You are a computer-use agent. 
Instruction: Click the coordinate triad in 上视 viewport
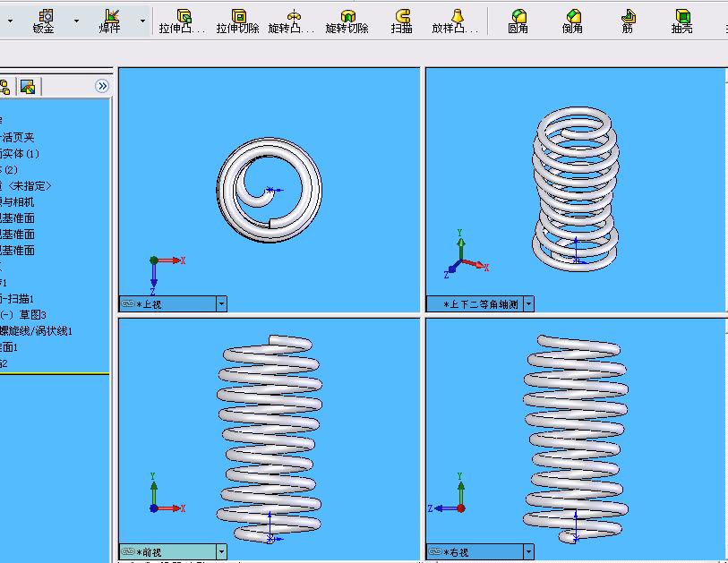167,276
